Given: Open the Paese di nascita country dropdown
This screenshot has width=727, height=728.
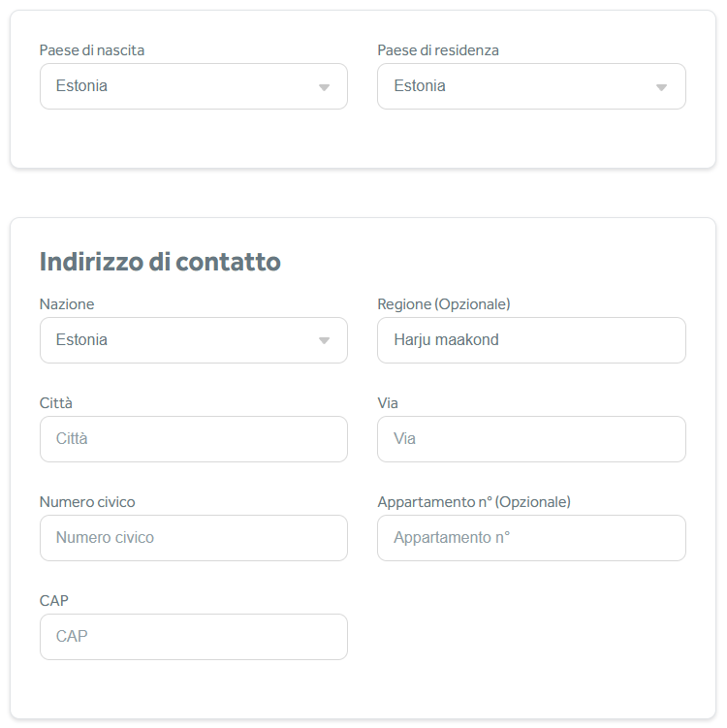Looking at the screenshot, I should (x=184, y=86).
